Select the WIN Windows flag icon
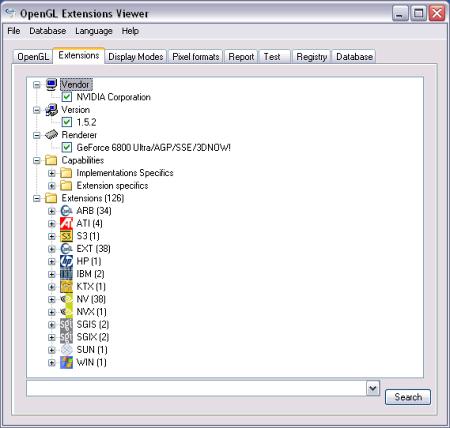This screenshot has width=450, height=428. pyautogui.click(x=66, y=362)
